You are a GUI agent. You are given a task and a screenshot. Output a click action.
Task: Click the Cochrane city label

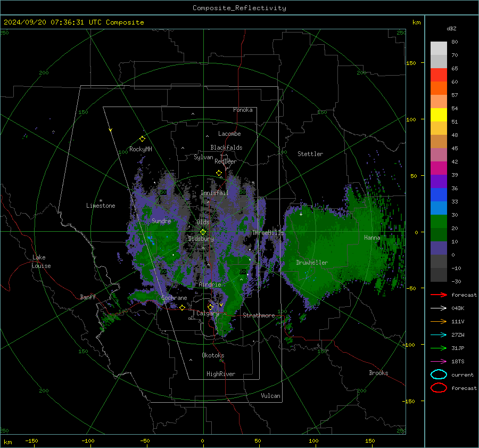(174, 298)
